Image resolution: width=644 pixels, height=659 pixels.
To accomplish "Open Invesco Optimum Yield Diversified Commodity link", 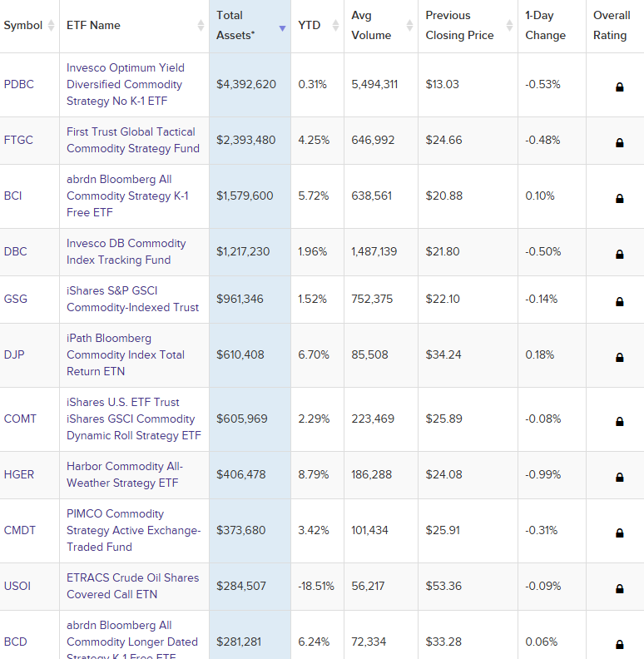I will 126,85.
